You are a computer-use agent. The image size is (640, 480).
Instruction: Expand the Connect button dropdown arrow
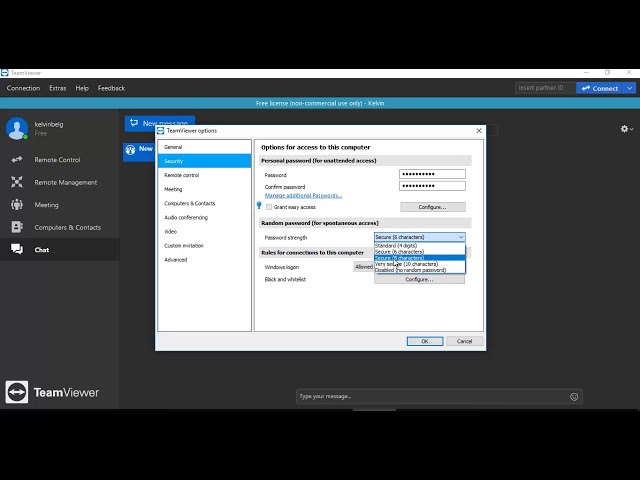(630, 88)
